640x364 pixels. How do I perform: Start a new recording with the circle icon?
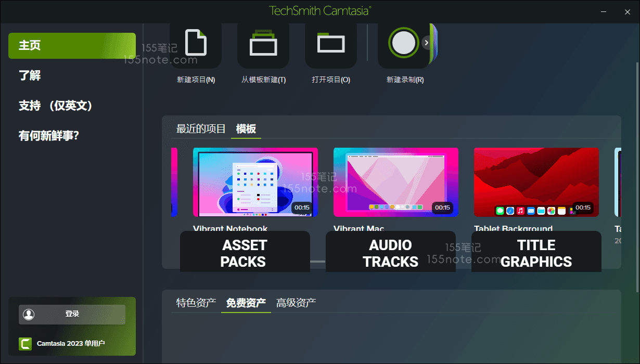pyautogui.click(x=403, y=44)
